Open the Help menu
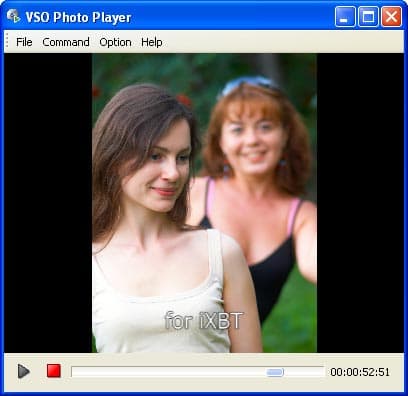The height and width of the screenshot is (396, 408). click(152, 42)
